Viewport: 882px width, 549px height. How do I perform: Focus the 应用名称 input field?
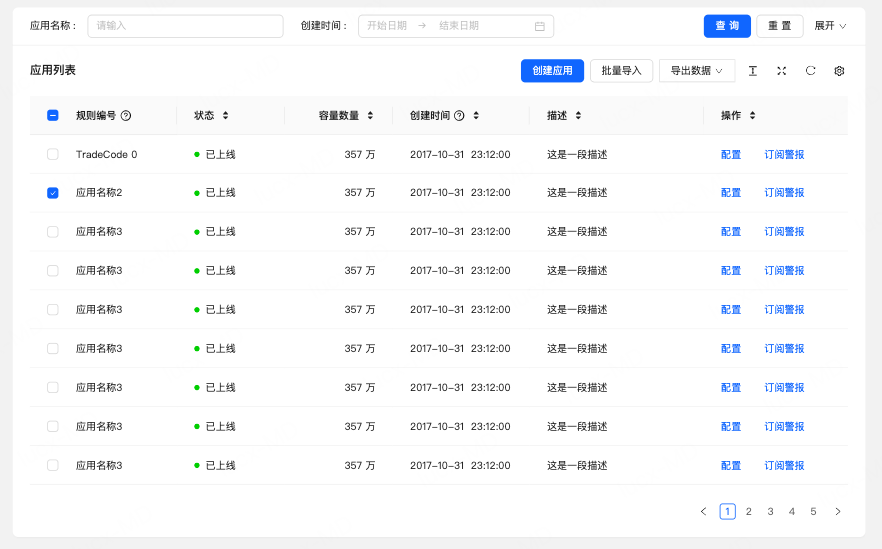[x=185, y=26]
